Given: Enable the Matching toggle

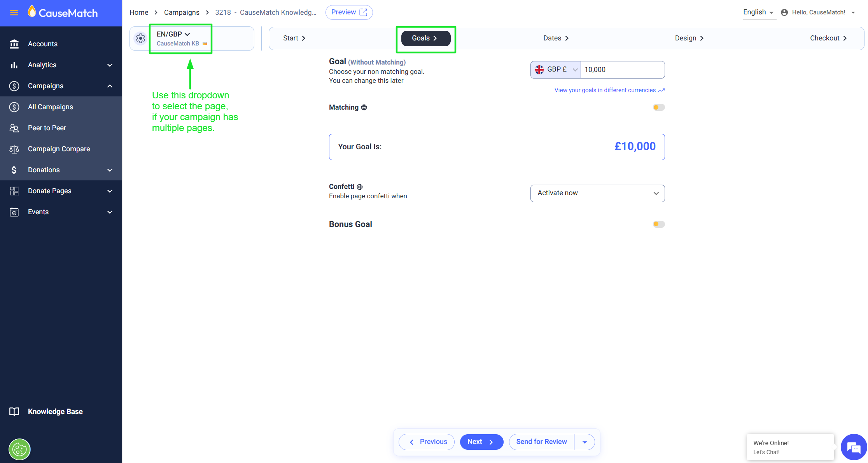Looking at the screenshot, I should (x=659, y=107).
